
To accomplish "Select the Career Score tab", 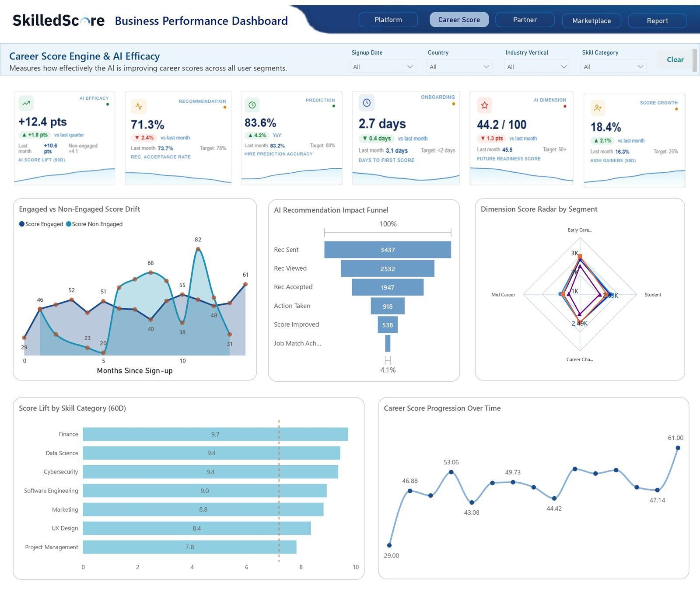I will (459, 20).
